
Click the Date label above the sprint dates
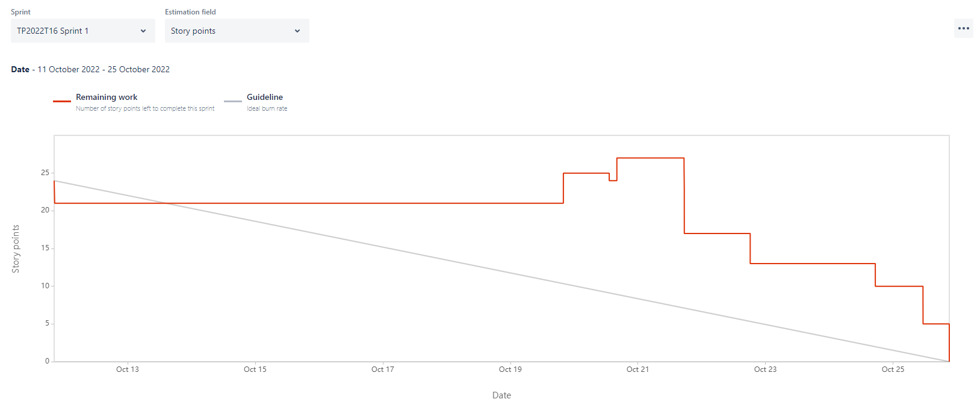(20, 69)
